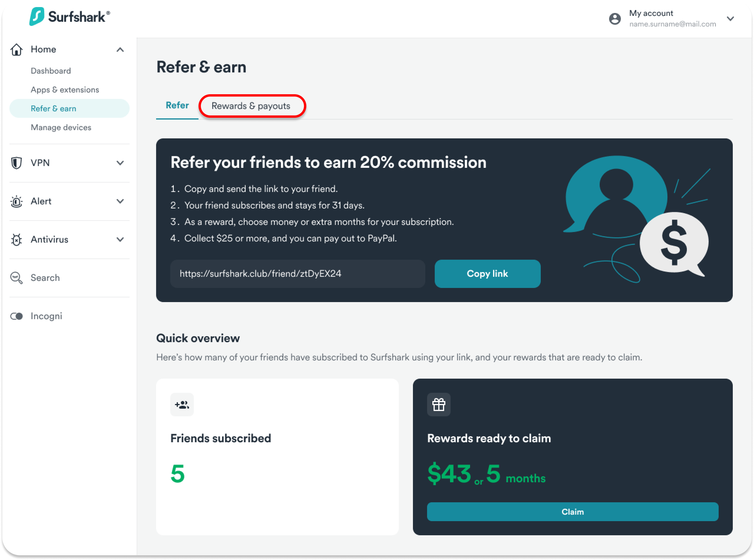Expand the VPN section chevron
The image size is (754, 560).
[x=120, y=163]
